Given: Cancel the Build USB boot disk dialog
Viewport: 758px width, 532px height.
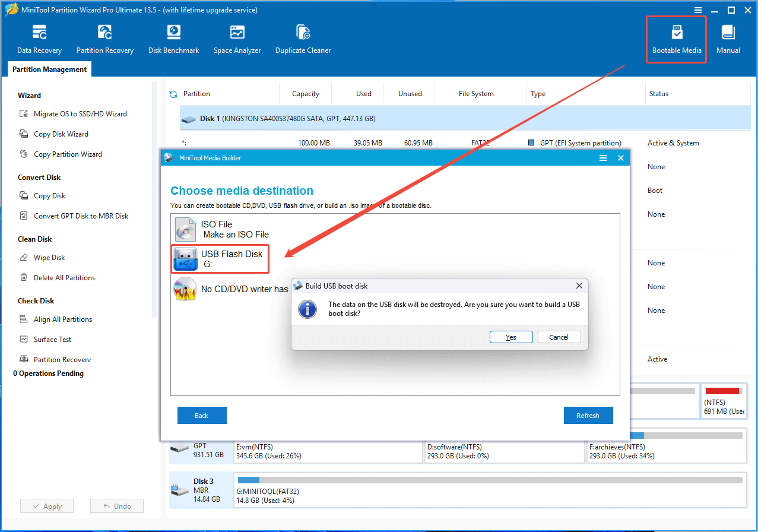Looking at the screenshot, I should [559, 337].
